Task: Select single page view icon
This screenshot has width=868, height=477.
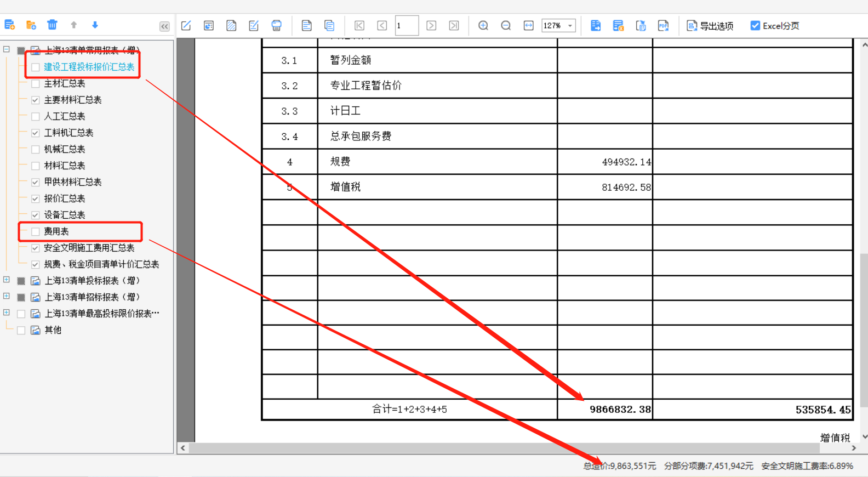Action: click(x=307, y=25)
